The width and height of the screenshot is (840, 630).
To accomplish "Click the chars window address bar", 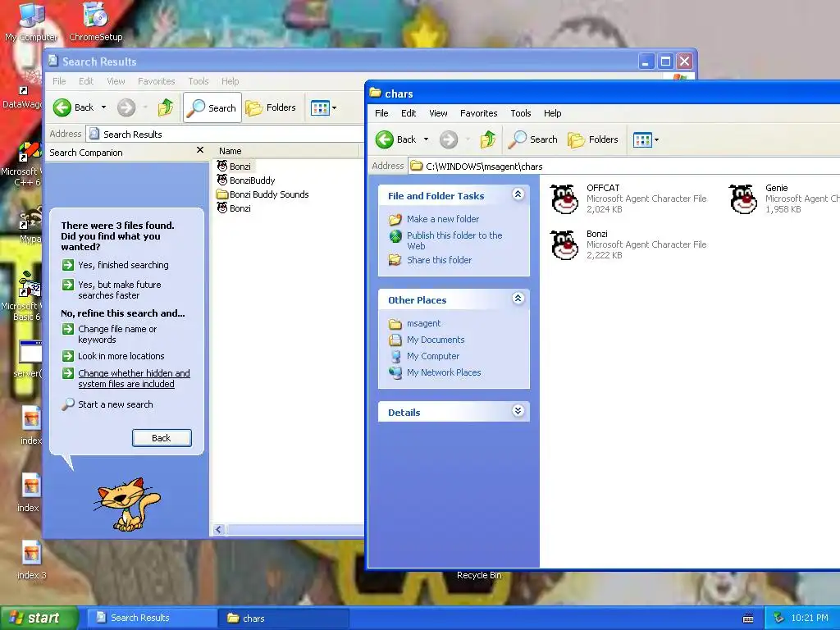I will (624, 166).
